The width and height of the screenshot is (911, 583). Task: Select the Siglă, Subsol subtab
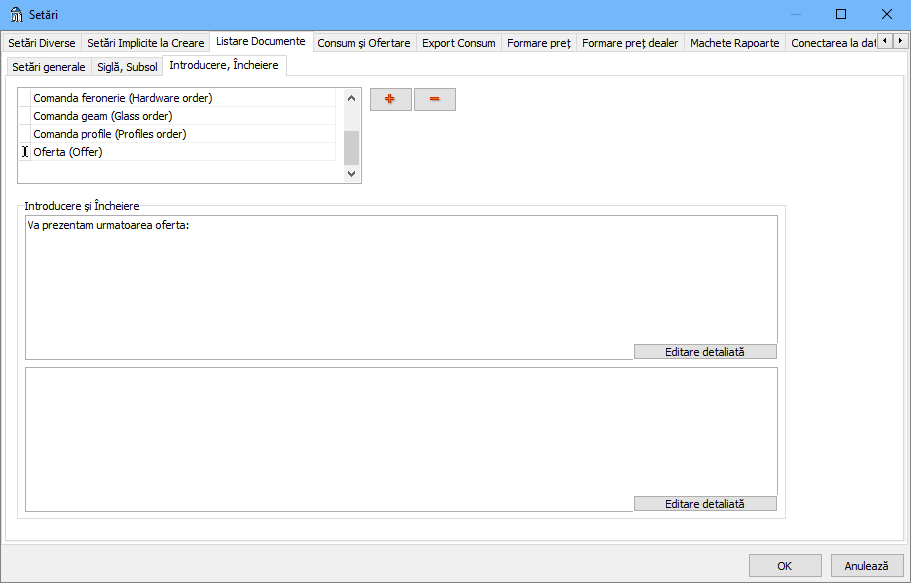(x=127, y=67)
